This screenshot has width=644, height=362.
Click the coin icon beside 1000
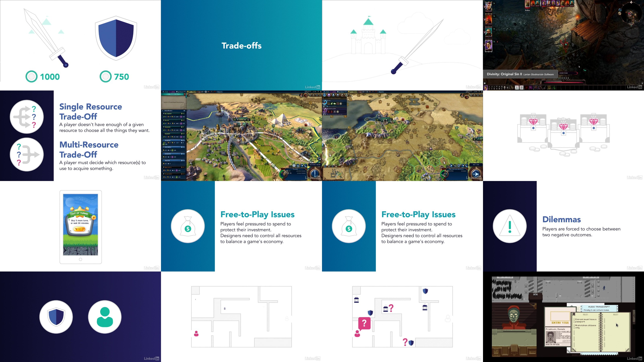[x=32, y=76]
